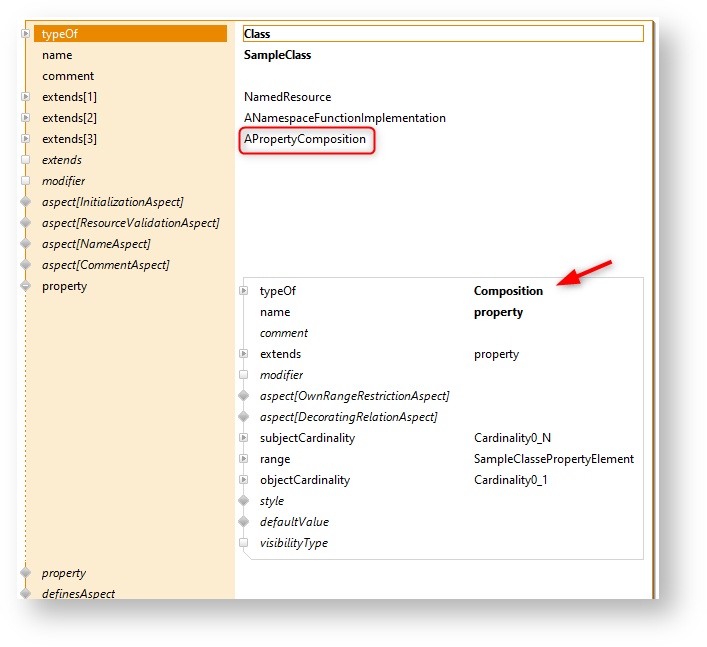Image resolution: width=707 pixels, height=647 pixels.
Task: Click diamond icon next to aspect[NameAspect]
Action: (x=25, y=244)
